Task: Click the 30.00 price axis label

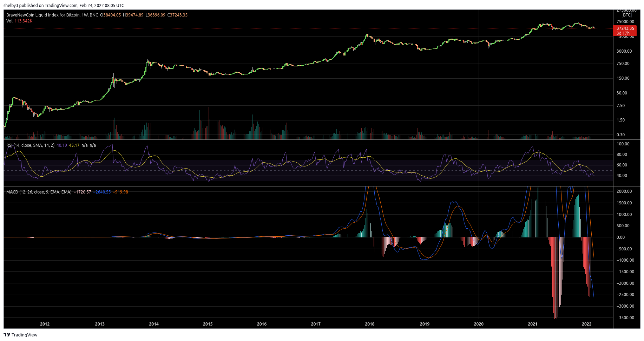Action: (x=622, y=93)
